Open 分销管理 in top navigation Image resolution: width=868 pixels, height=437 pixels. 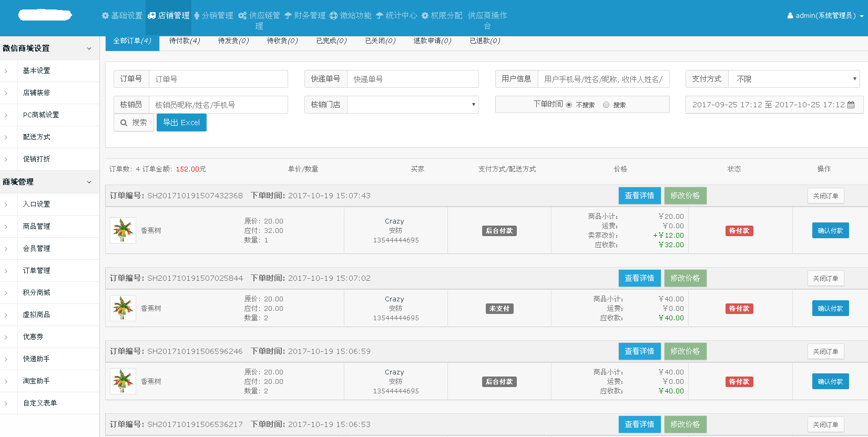tap(213, 16)
